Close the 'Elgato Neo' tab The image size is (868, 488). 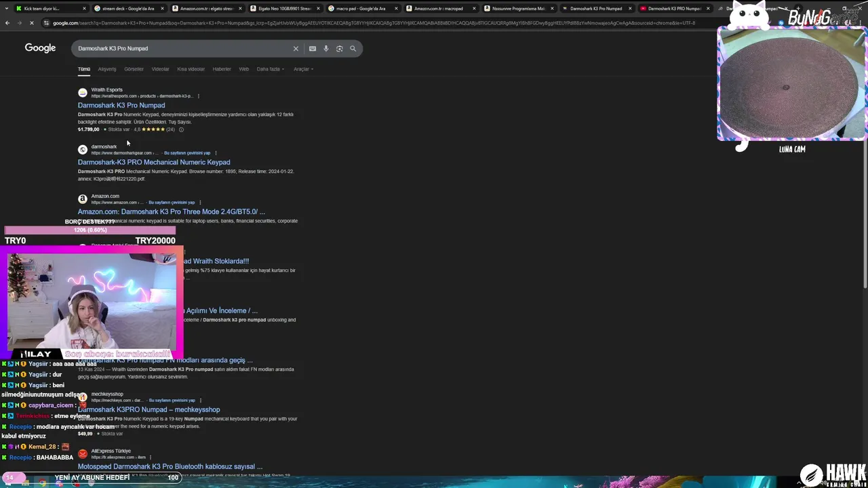319,9
